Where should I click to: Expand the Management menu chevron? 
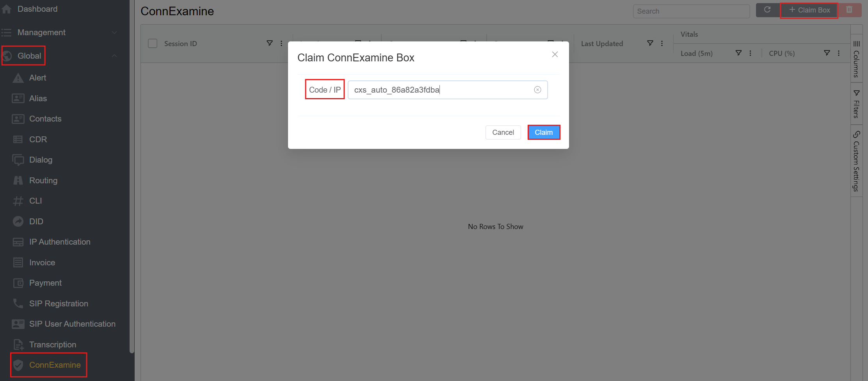point(114,32)
